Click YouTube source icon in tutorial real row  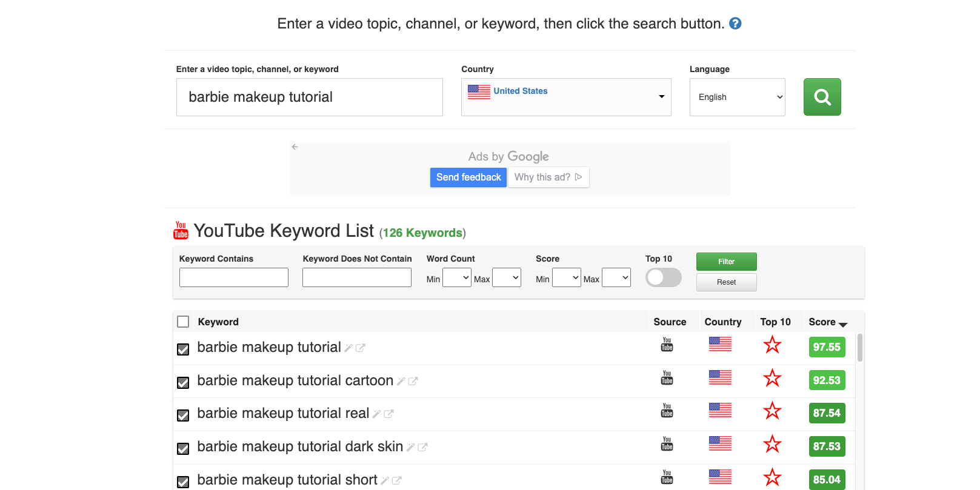point(667,411)
